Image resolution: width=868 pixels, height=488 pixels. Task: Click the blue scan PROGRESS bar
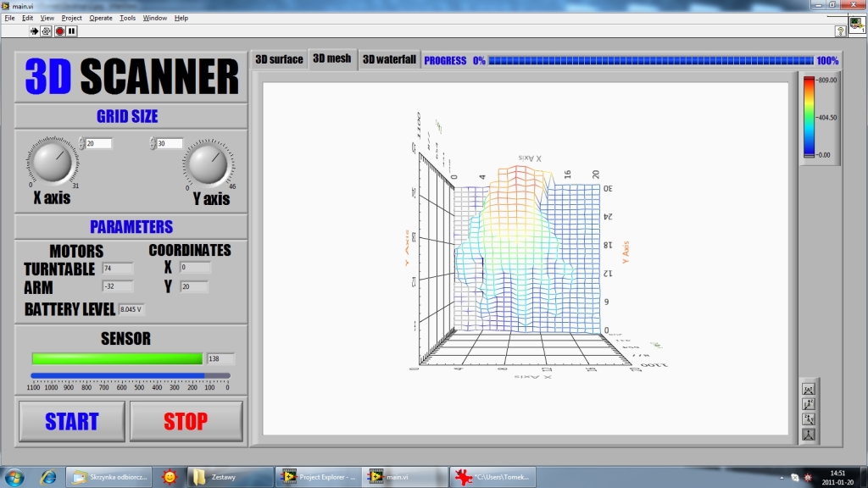click(651, 60)
